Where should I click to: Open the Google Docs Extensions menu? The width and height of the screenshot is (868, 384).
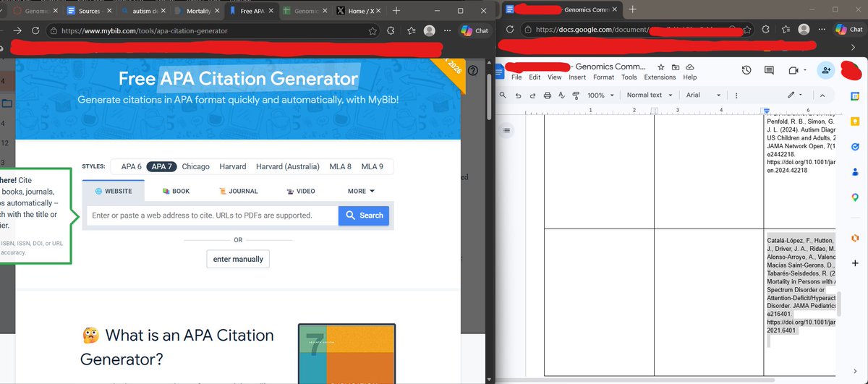(x=660, y=77)
